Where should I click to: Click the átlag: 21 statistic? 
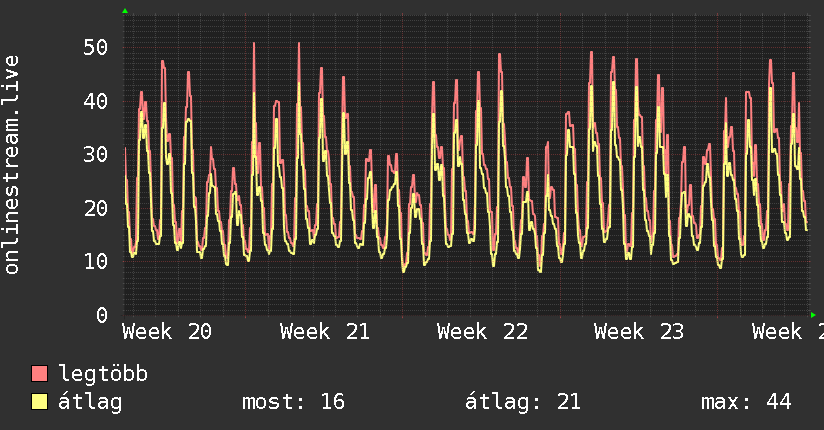523,402
